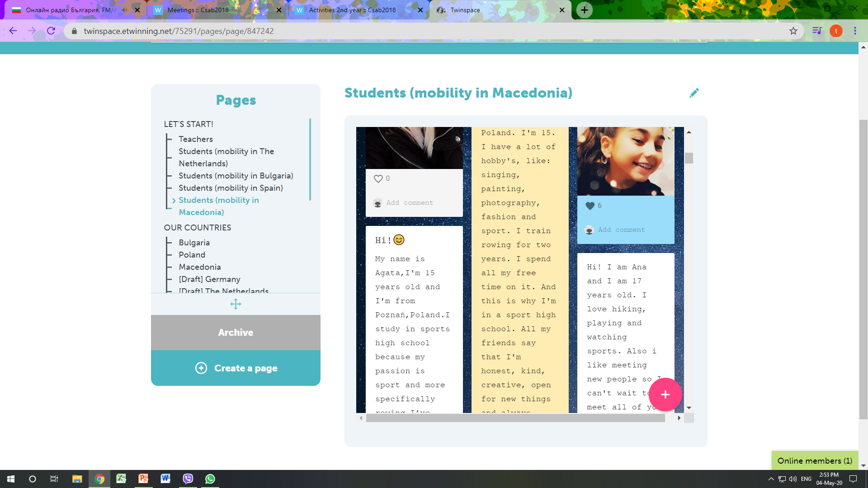Click the move pages crosshair icon
The height and width of the screenshot is (488, 868).
point(236,304)
